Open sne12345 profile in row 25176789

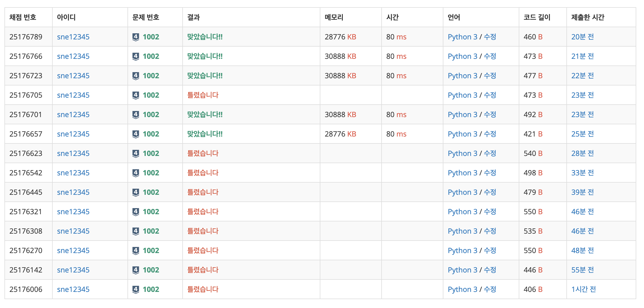(x=73, y=37)
